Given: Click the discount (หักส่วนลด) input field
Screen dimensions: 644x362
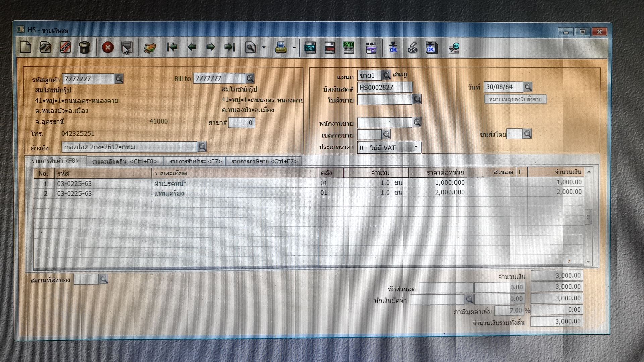Looking at the screenshot, I should (x=446, y=288).
